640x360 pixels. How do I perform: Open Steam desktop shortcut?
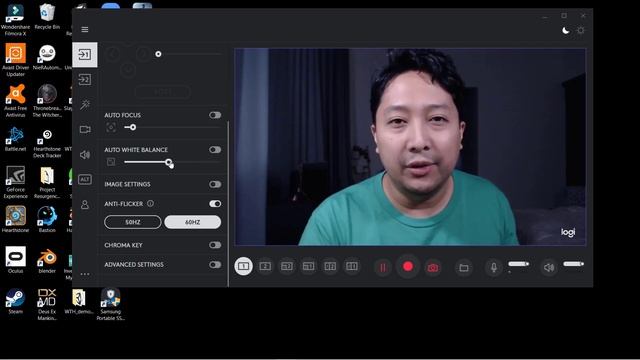pyautogui.click(x=16, y=302)
